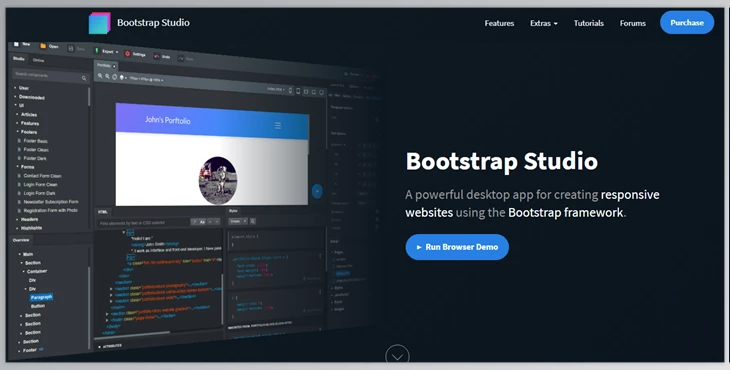Click the round blue plus button

[317, 191]
